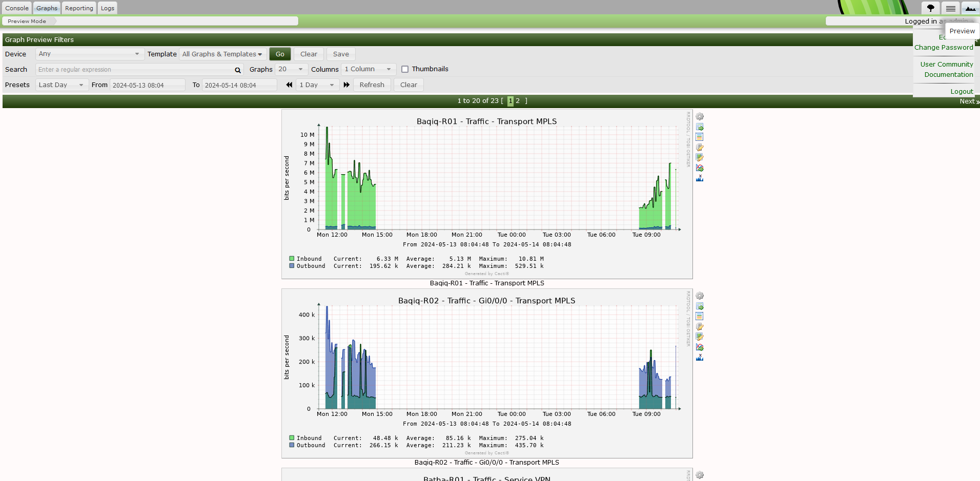Switch to Preview View using the graph icon
Viewport: 980px width, 481px height.
[970, 8]
